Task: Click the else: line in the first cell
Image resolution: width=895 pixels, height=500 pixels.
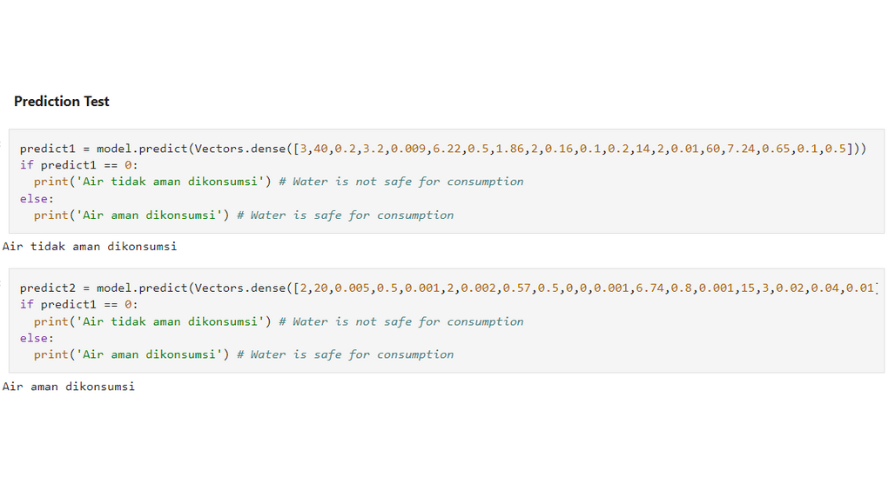Action: pyautogui.click(x=37, y=199)
